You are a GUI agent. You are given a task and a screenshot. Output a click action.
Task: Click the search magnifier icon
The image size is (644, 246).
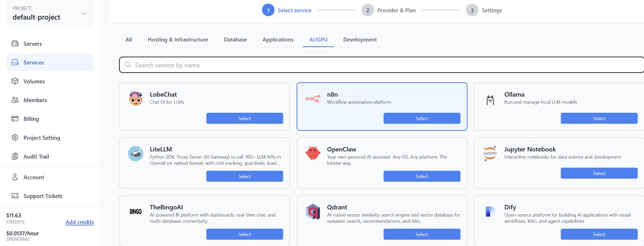coord(128,64)
